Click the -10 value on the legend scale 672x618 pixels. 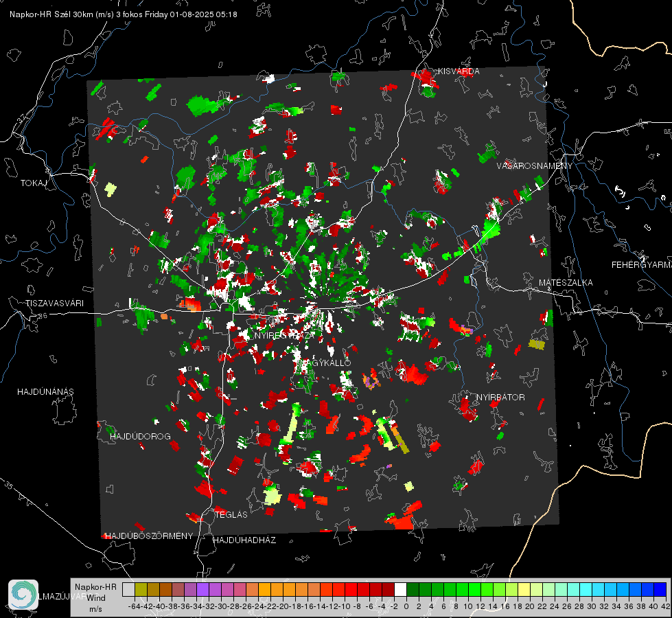click(x=345, y=606)
